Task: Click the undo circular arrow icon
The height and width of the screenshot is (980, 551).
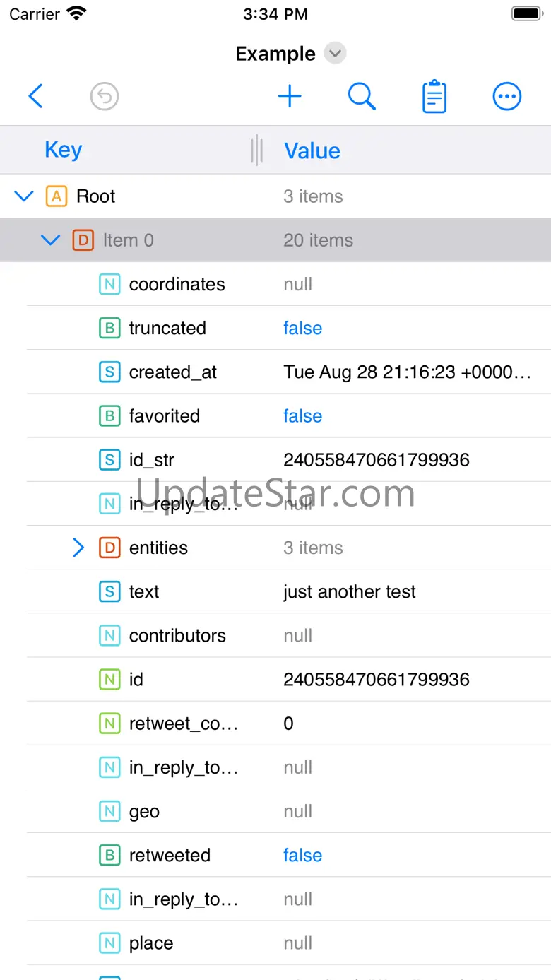Action: (x=105, y=96)
